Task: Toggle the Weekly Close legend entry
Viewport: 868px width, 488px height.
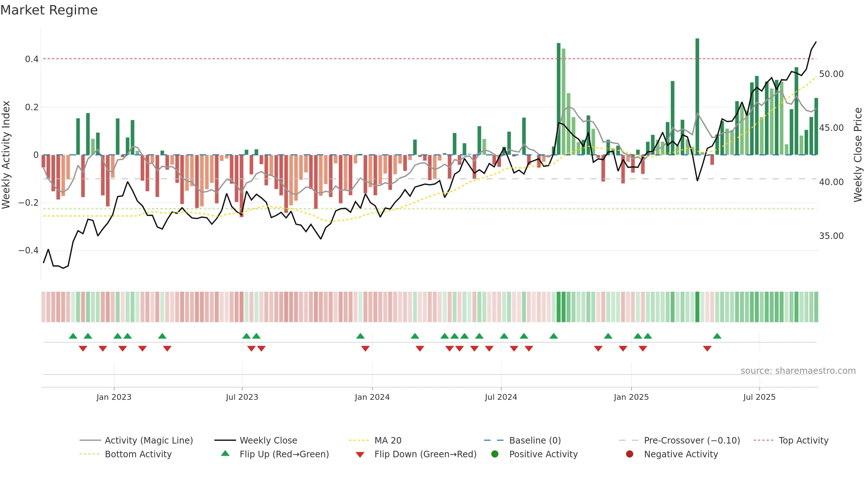Action: [256, 440]
